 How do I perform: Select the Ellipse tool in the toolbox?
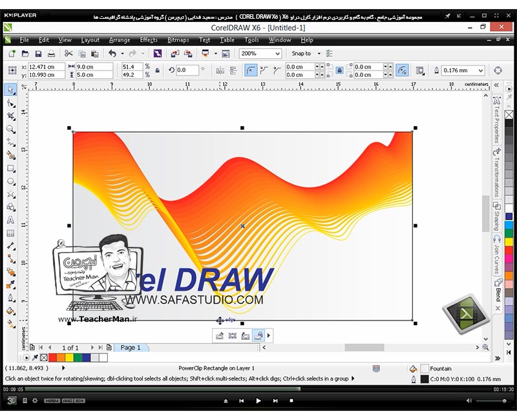(10, 182)
